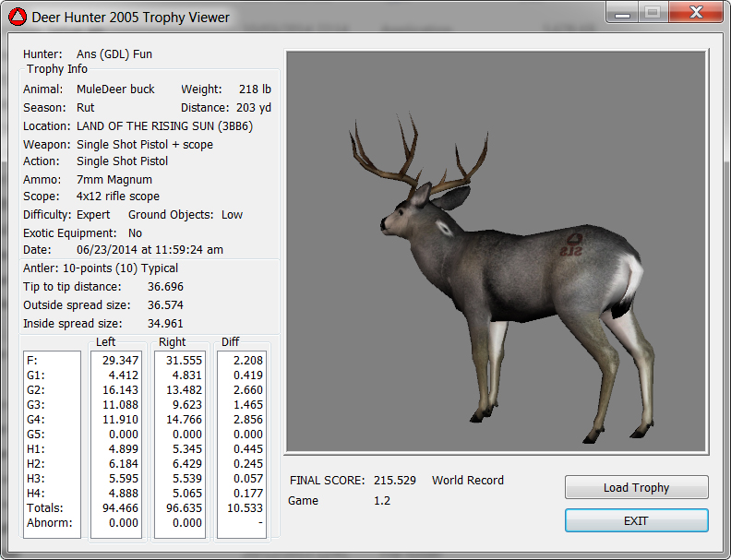Click the maximize button in title bar
731x560 pixels.
point(653,13)
